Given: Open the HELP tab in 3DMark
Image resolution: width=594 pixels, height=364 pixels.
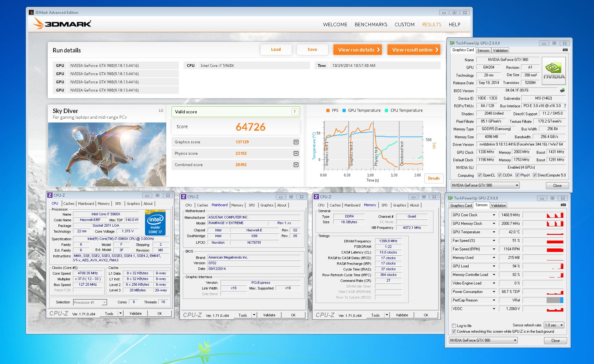Looking at the screenshot, I should tap(454, 24).
